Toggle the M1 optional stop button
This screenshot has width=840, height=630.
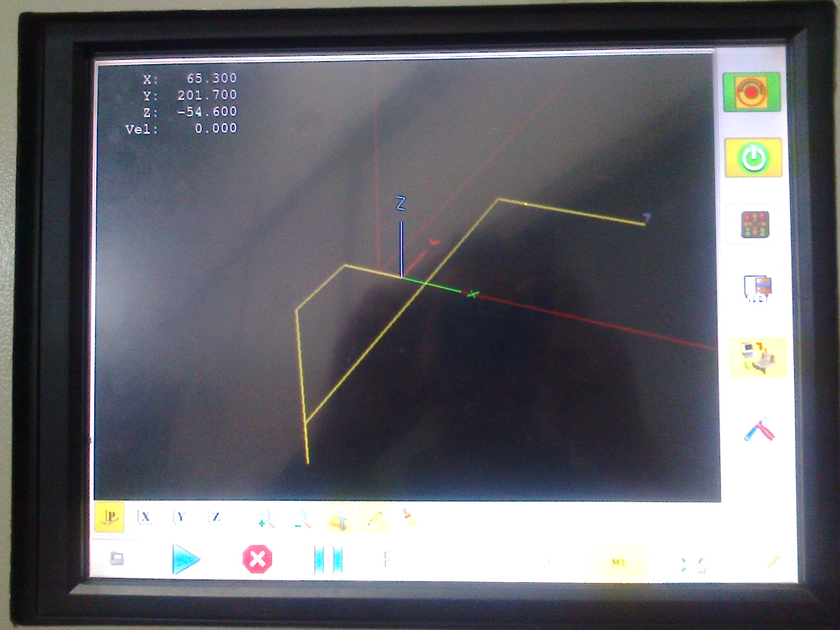[618, 562]
